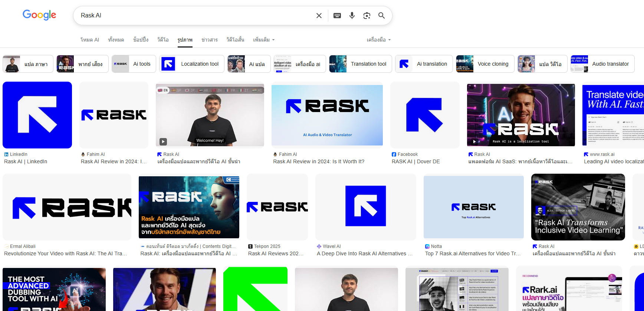Open THE MOST ADVANCED DUBBING TOOL image
The image size is (644, 311).
(x=54, y=289)
